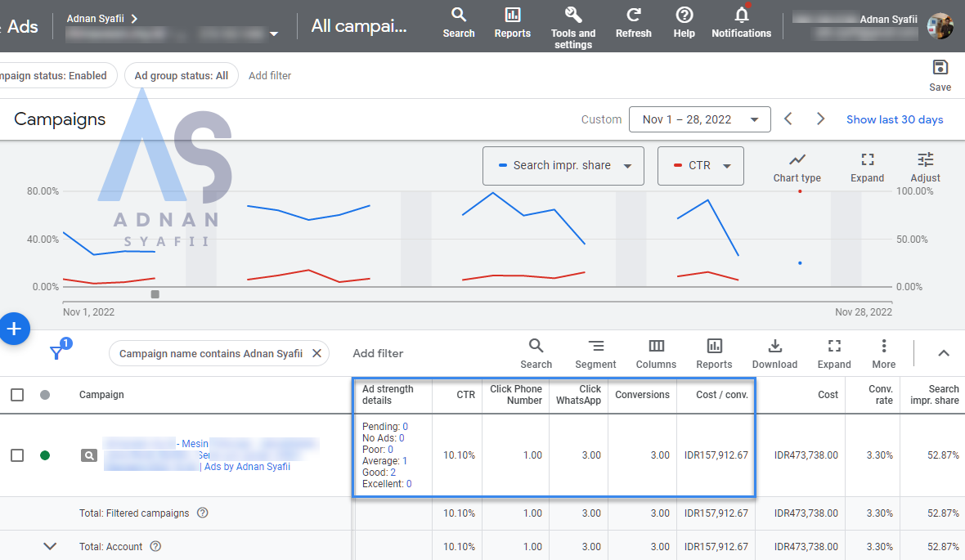Toggle the green campaign status dot
Image resolution: width=965 pixels, height=560 pixels.
(45, 455)
